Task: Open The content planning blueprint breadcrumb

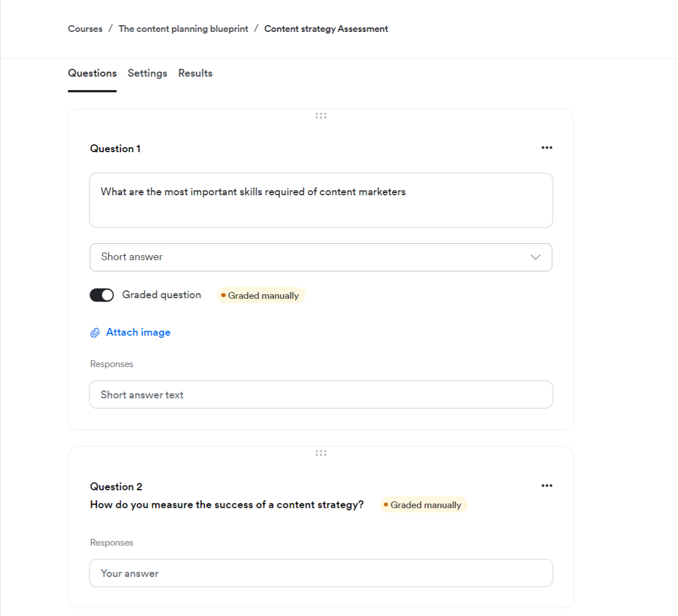Action: coord(183,29)
